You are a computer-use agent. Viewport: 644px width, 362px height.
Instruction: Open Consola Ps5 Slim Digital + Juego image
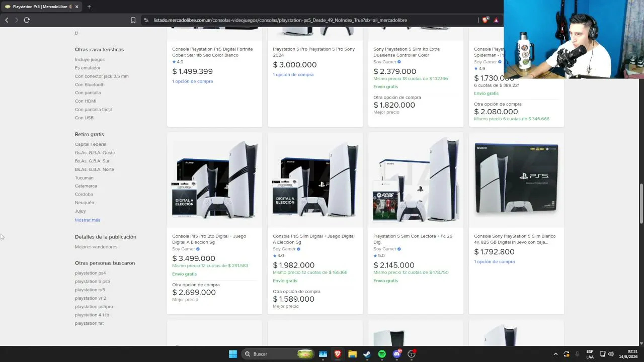315,180
